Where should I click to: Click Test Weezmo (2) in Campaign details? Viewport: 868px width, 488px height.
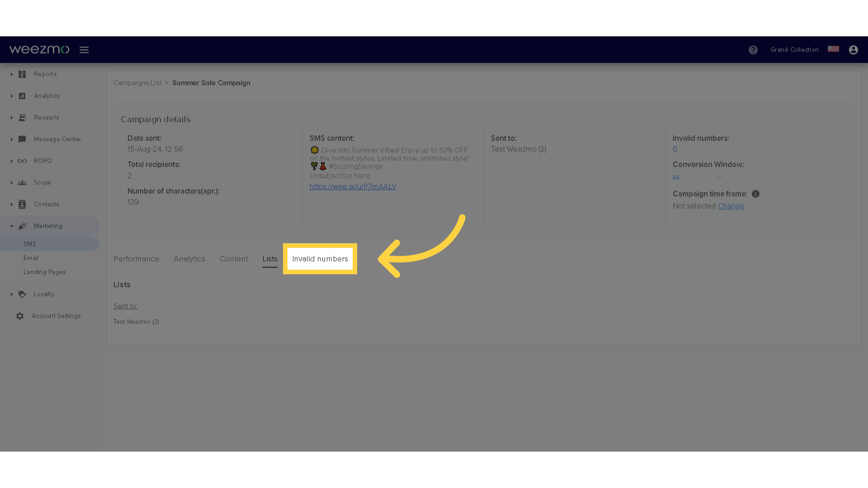coord(519,149)
